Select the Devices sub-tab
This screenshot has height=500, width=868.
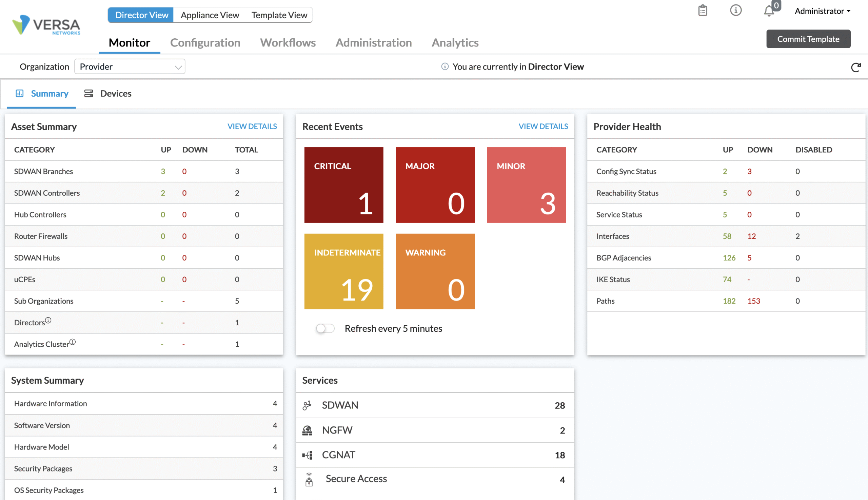click(108, 93)
